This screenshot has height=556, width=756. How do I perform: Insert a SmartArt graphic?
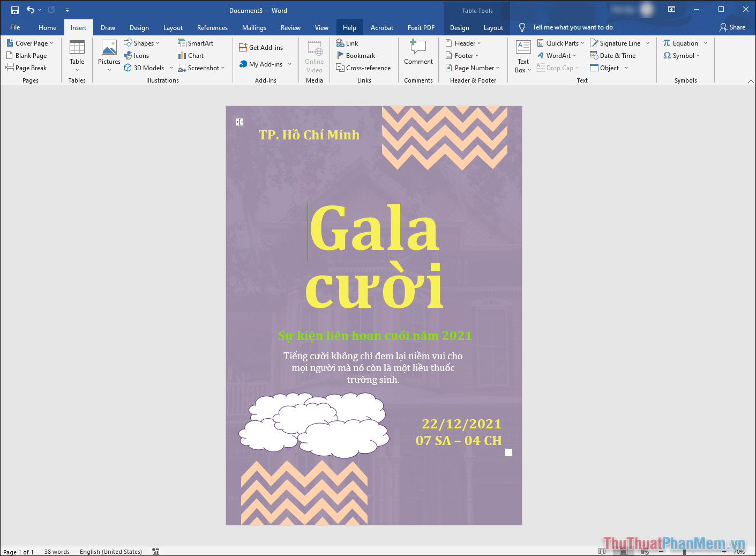point(197,43)
